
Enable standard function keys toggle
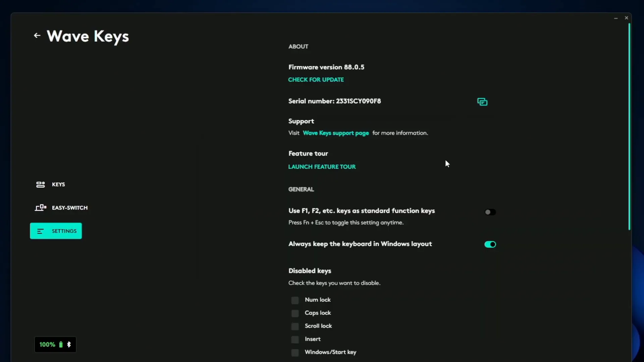point(490,212)
